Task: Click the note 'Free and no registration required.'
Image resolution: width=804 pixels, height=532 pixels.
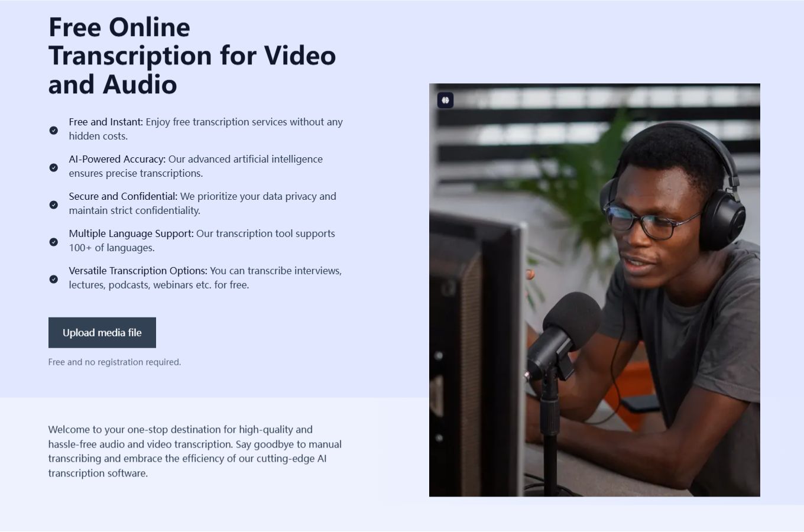Action: 115,362
